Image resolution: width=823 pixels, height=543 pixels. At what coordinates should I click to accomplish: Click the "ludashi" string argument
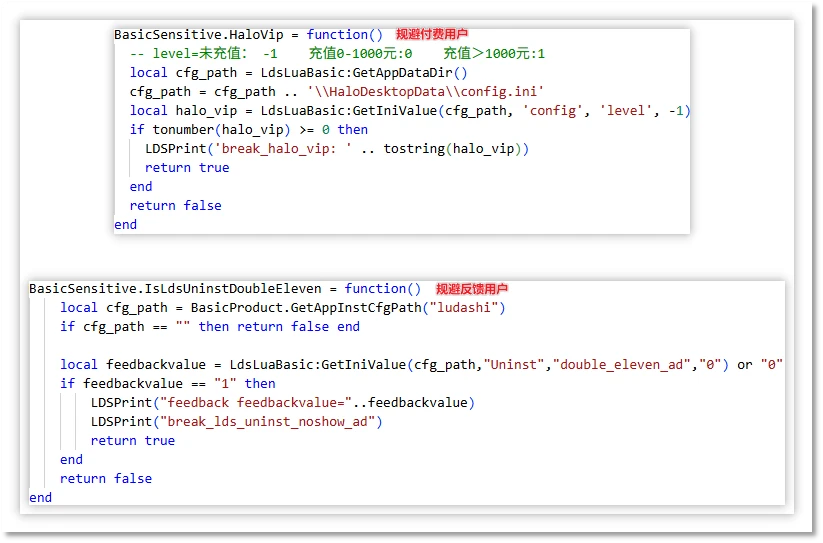pyautogui.click(x=463, y=307)
